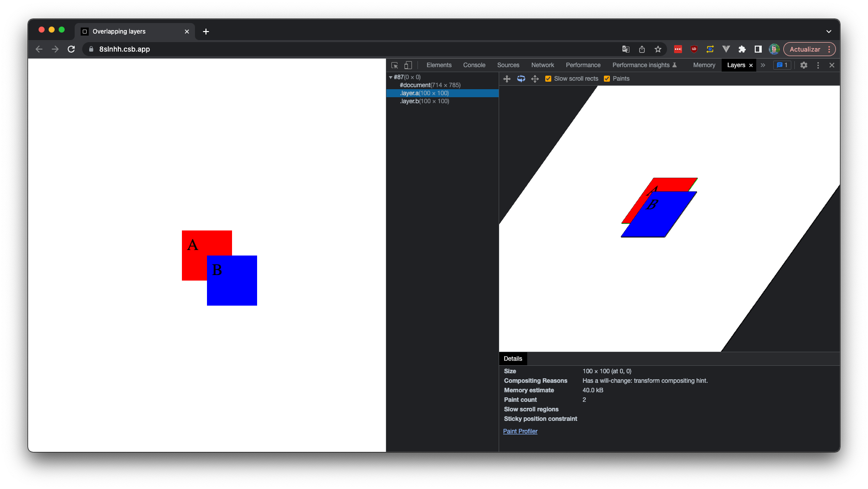
Task: Uncheck the Slow scroll rects checkbox
Action: point(548,79)
